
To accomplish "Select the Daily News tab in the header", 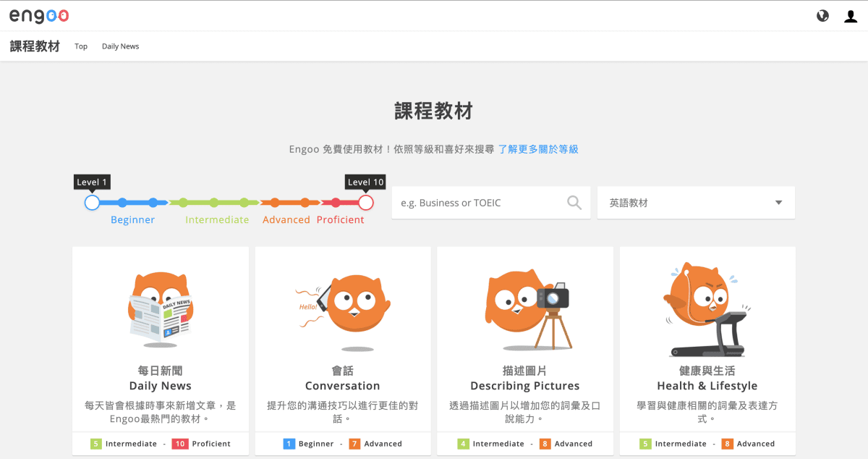I will pos(120,46).
